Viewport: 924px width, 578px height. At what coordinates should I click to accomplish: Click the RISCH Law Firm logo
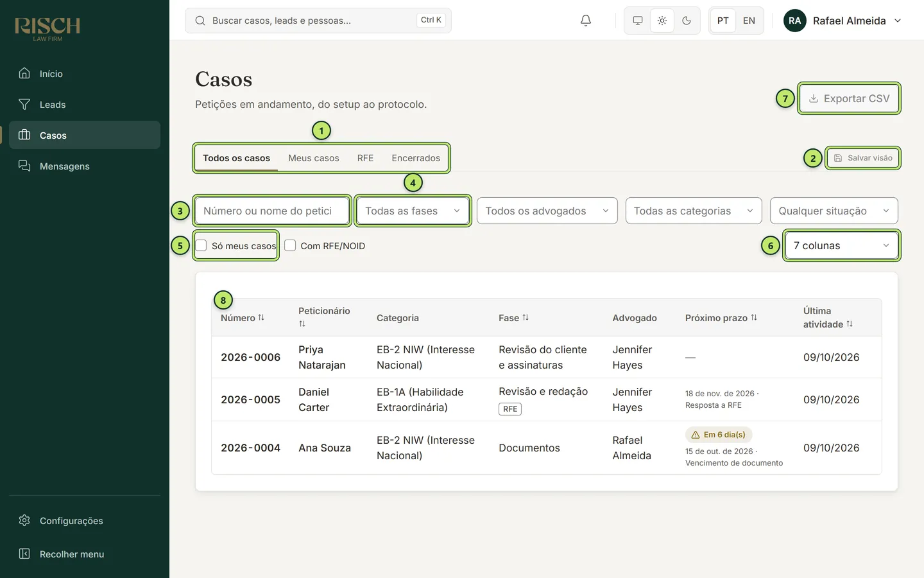click(x=47, y=29)
